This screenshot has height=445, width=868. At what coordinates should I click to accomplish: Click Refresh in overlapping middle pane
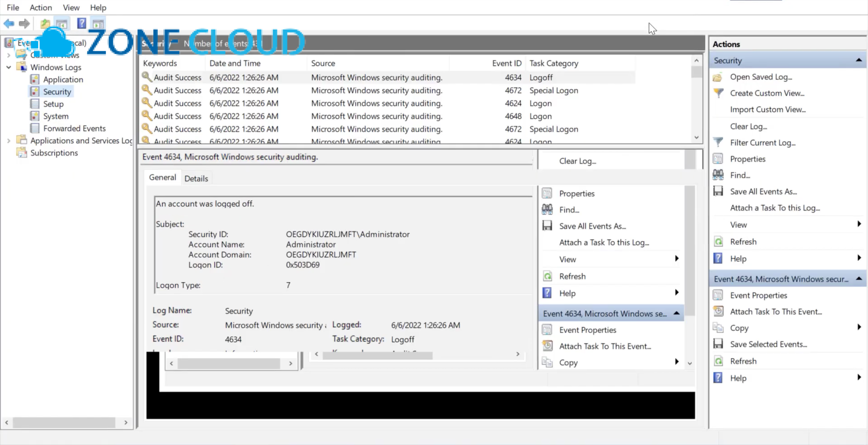coord(572,276)
